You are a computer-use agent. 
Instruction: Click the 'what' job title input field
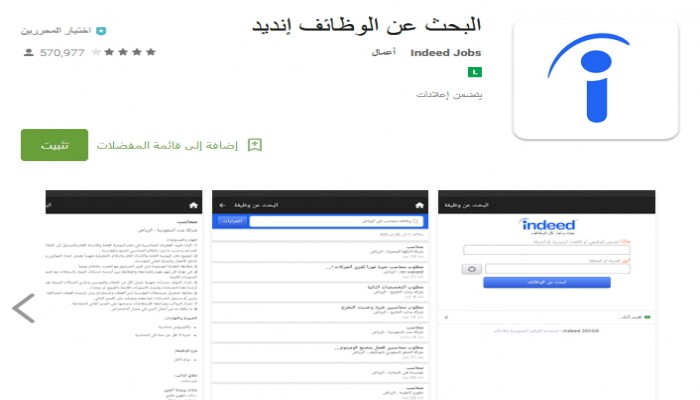tap(547, 250)
